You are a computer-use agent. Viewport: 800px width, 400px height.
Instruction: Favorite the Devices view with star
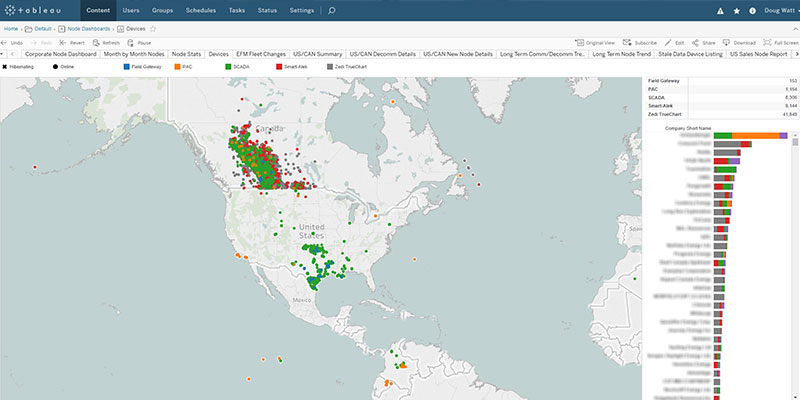(153, 29)
